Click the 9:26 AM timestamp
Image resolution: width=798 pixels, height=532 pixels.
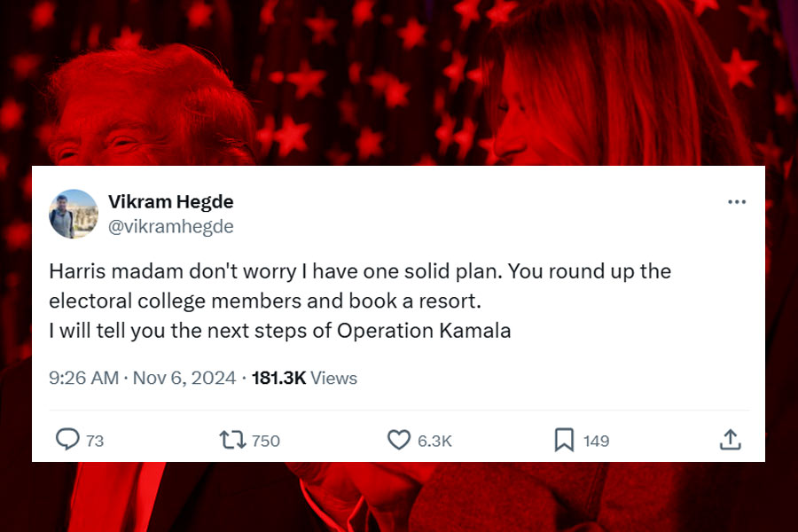pyautogui.click(x=83, y=378)
